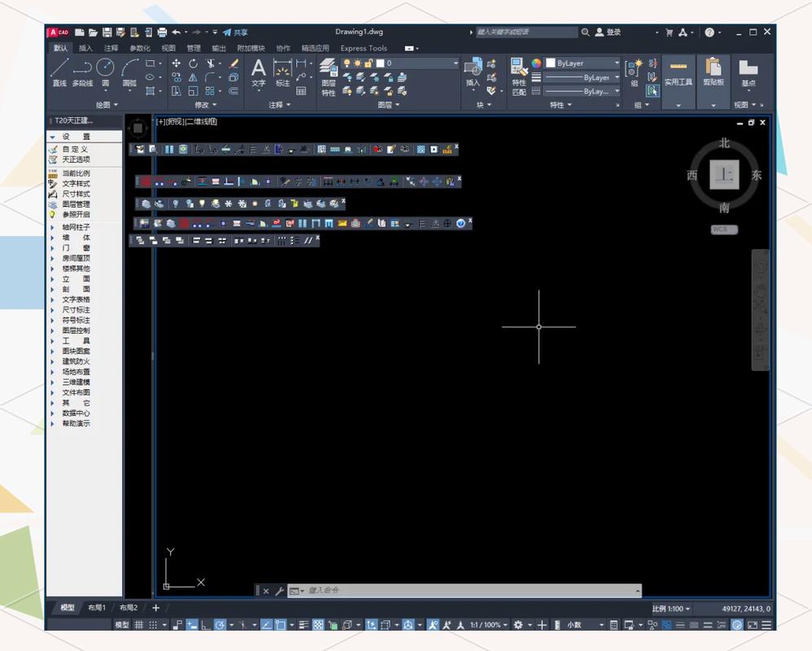Click the customization wrench in command line

tap(279, 591)
